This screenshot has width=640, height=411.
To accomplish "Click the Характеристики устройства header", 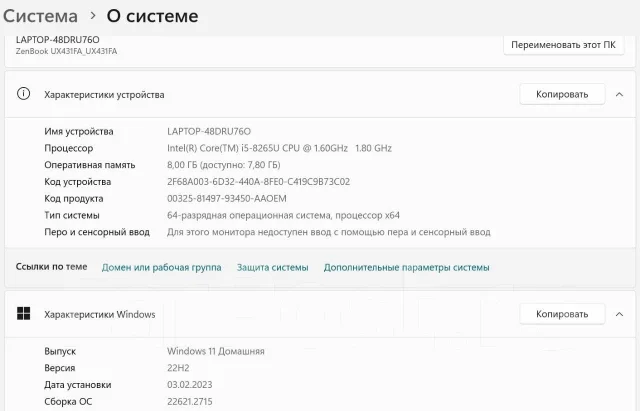I will click(104, 95).
